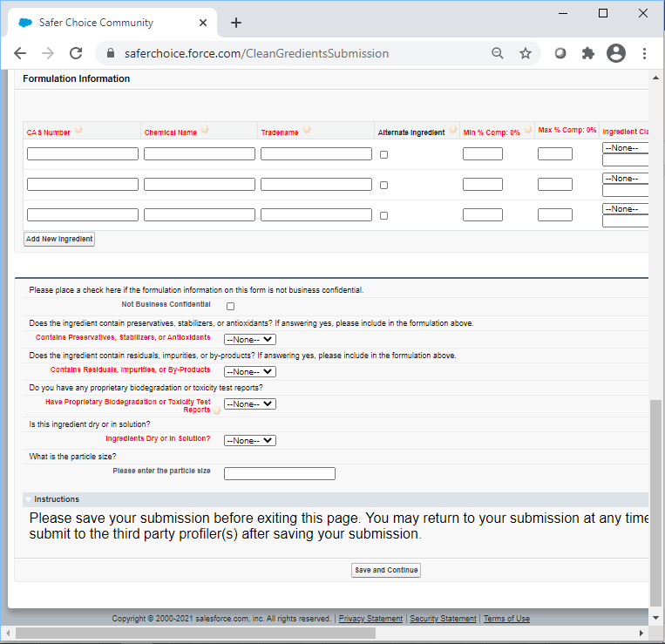
Task: Open Chrome three-dot menu
Action: tap(645, 53)
